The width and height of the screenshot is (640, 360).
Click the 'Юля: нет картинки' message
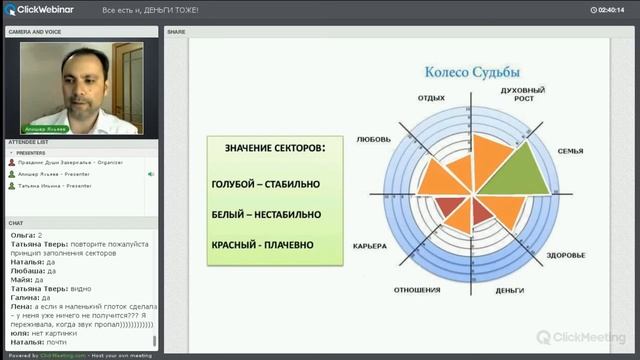[x=44, y=333]
